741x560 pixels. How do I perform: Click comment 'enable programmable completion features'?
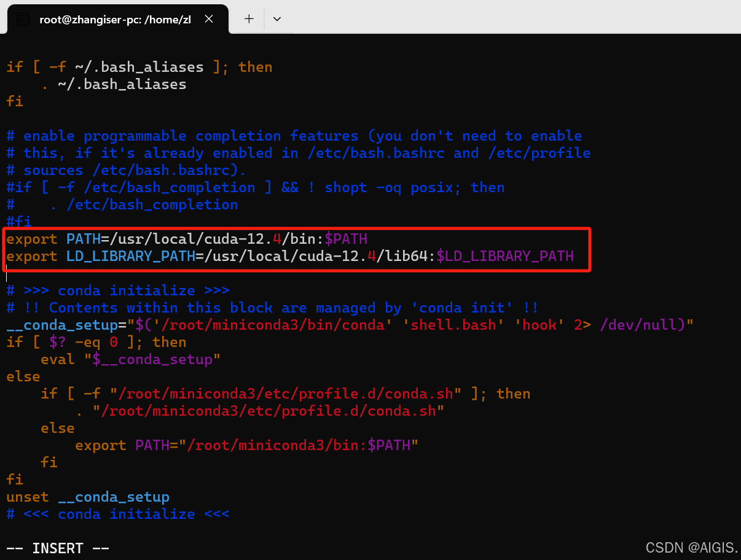pos(294,136)
